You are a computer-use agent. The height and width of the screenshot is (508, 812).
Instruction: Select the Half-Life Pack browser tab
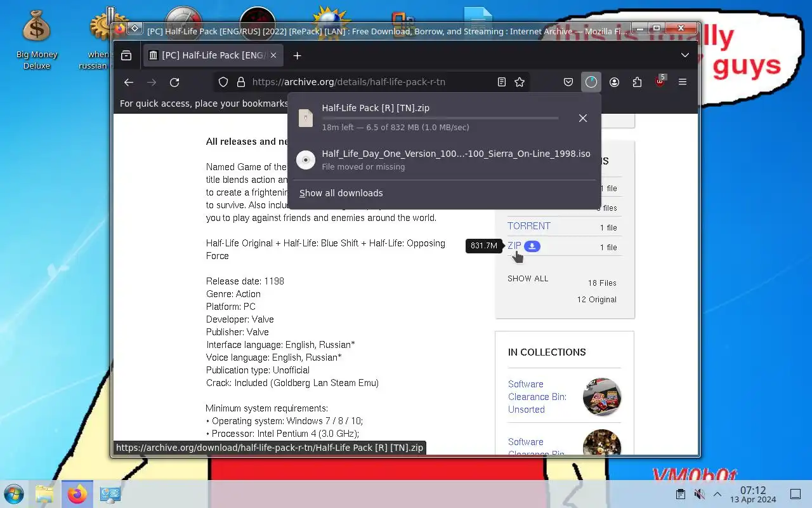tap(213, 55)
